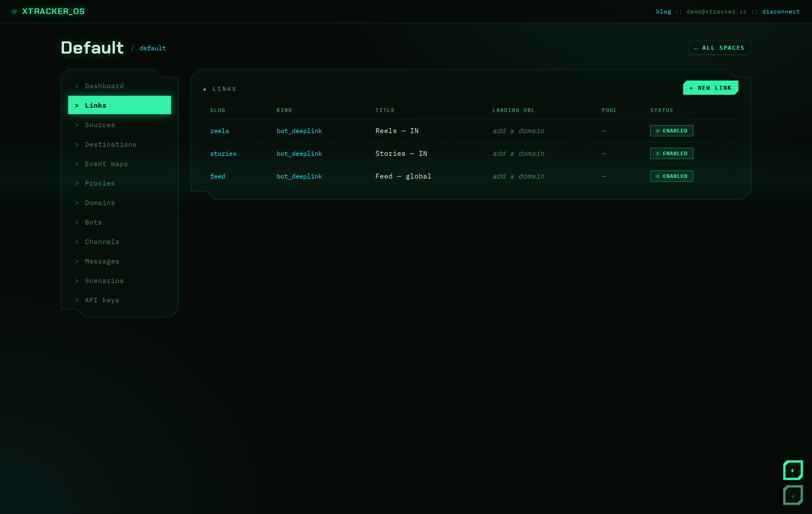This screenshot has width=812, height=514.
Task: Open Bots in the sidebar
Action: (119, 222)
